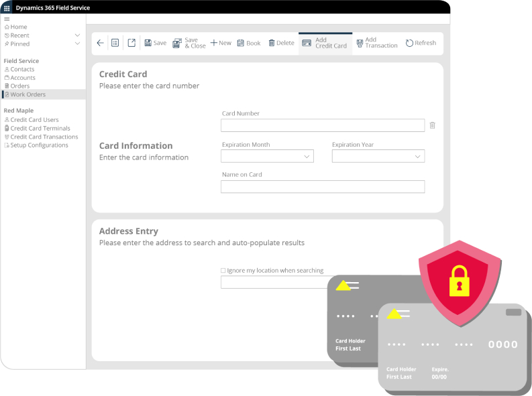Click the Delete button label

point(285,43)
